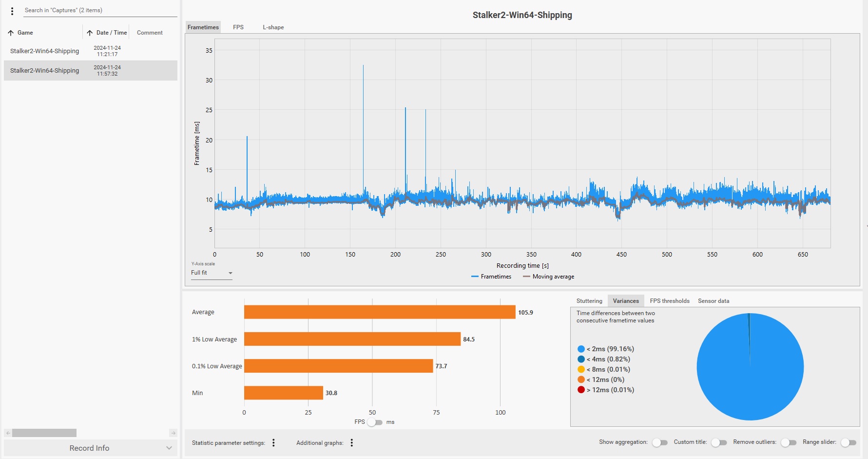Open the FPS thresholds tab
Screen dimensions: 868x459
click(670, 301)
